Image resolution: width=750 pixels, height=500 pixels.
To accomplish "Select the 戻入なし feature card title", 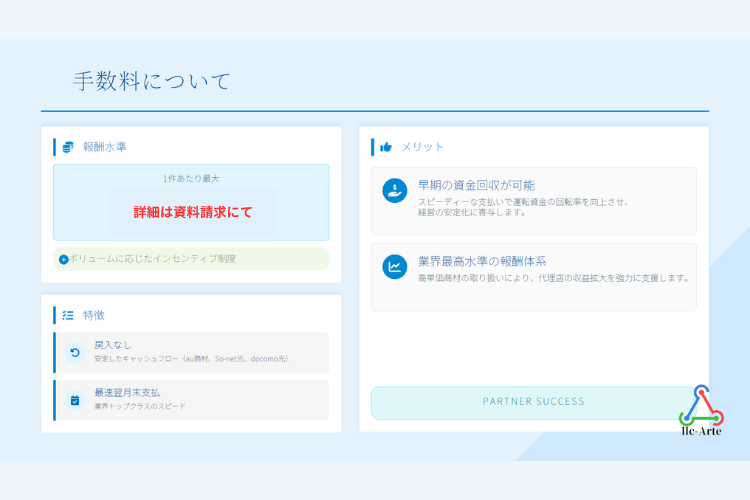I will click(113, 344).
